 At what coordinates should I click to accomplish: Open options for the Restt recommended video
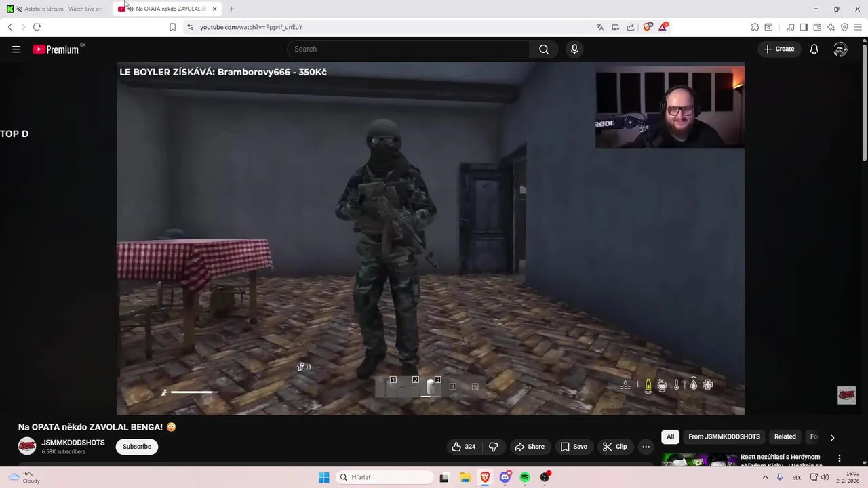(x=839, y=458)
